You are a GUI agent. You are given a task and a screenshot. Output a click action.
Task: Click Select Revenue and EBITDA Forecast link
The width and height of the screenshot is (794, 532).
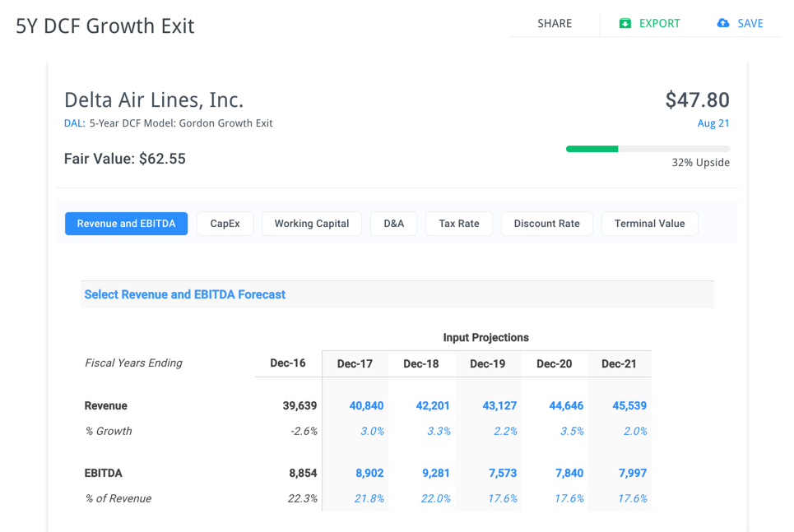click(185, 294)
